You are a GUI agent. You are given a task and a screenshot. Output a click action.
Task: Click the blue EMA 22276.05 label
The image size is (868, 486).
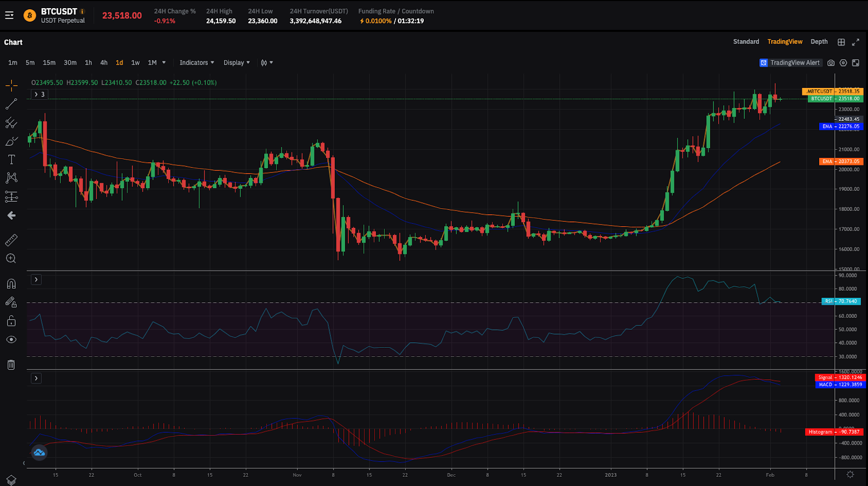pyautogui.click(x=841, y=126)
